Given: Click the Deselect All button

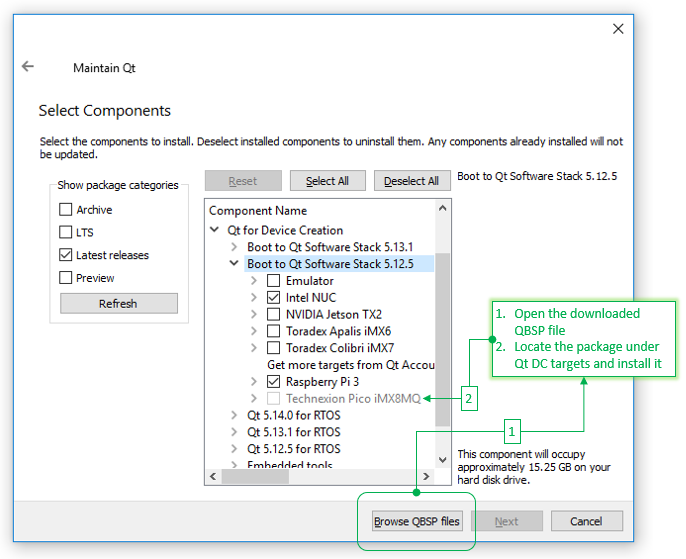Looking at the screenshot, I should tap(411, 181).
